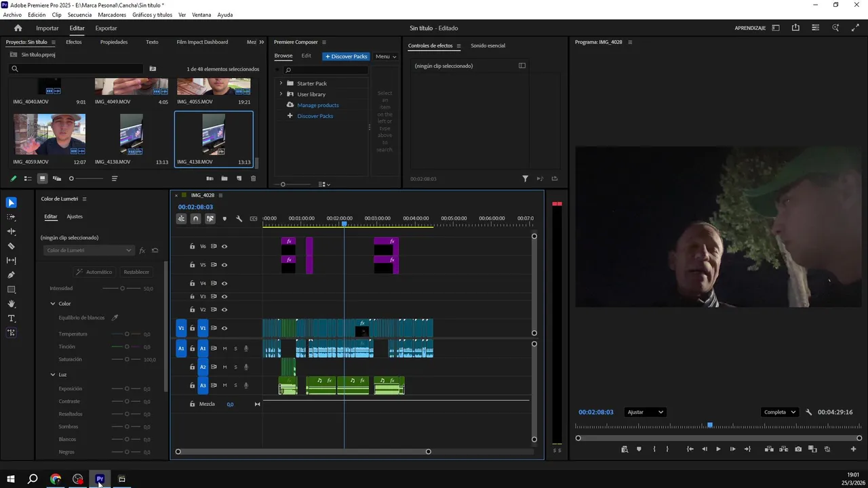Add a marker in the timeline
Viewport: 868px width, 488px height.
click(x=224, y=219)
